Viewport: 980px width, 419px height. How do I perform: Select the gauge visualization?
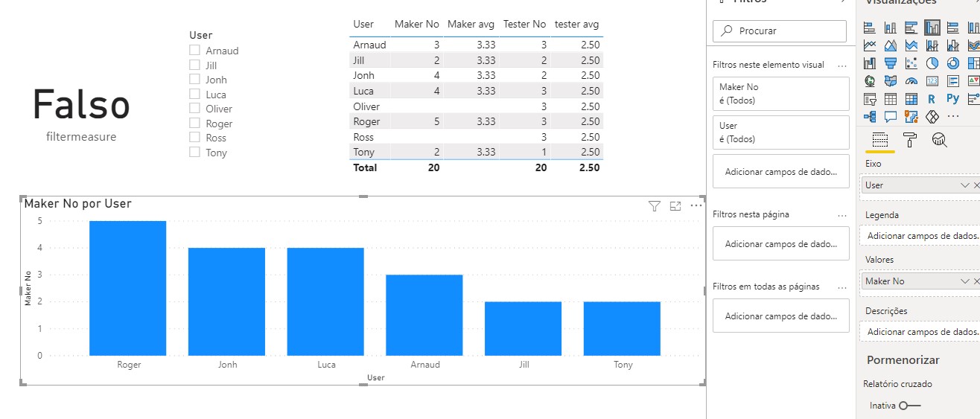tap(911, 81)
